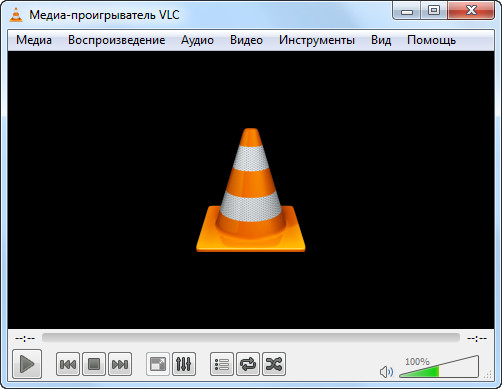Click the VLC cone icon in title bar
The image size is (502, 389).
tap(16, 15)
